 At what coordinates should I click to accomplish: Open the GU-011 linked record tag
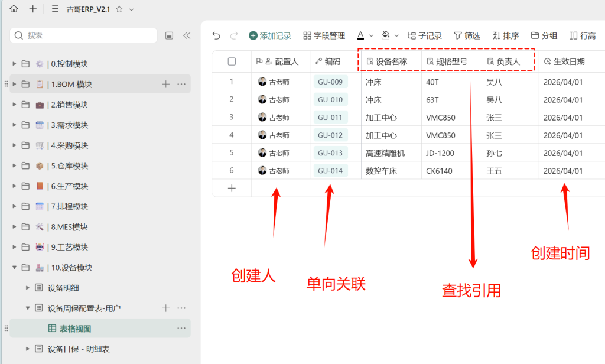[330, 118]
